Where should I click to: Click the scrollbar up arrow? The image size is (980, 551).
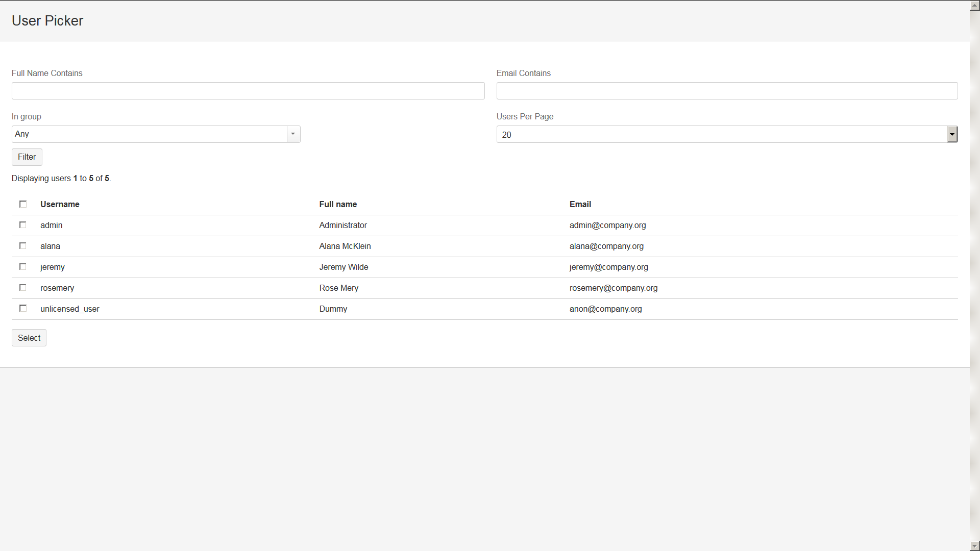tap(974, 6)
